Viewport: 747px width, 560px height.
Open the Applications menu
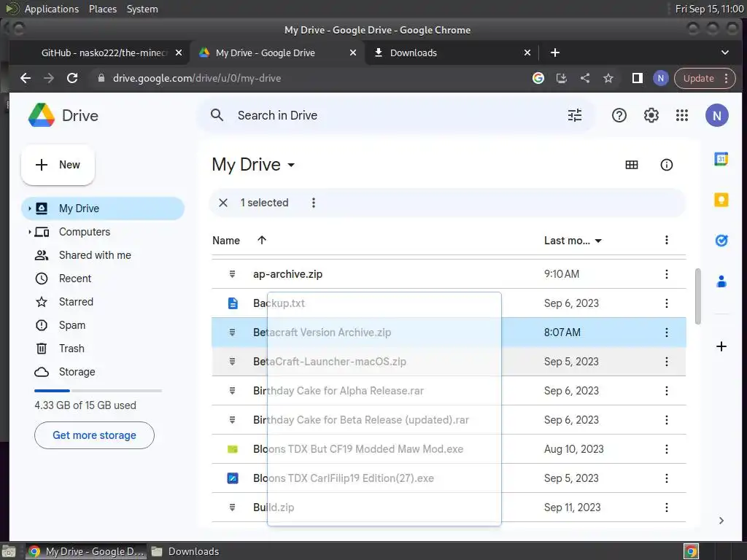(x=52, y=9)
